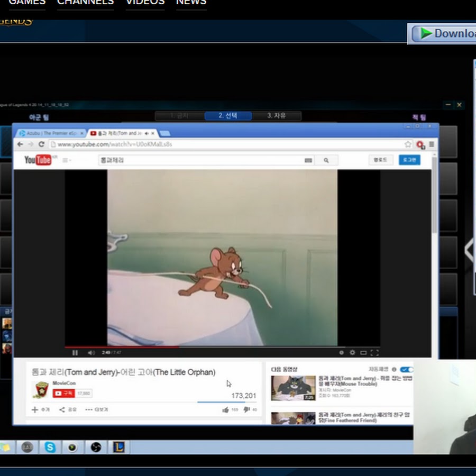Open the MovieCon channel name link
The width and height of the screenshot is (476, 476).
point(64,383)
